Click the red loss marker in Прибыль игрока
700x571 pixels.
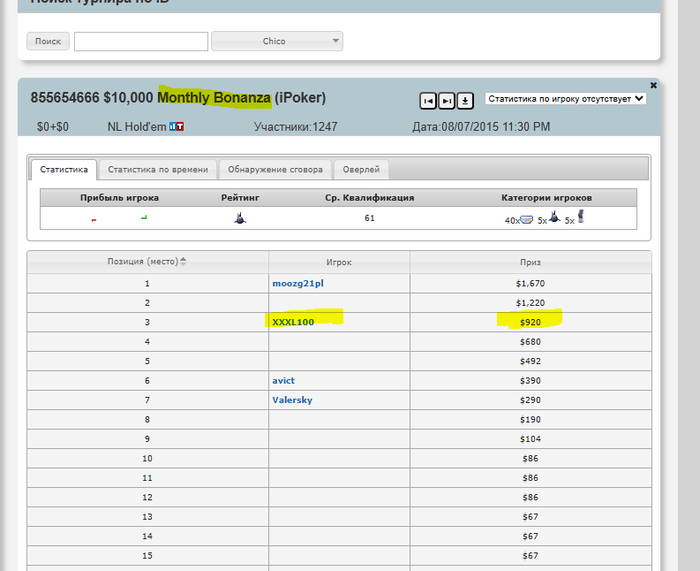coord(94,220)
